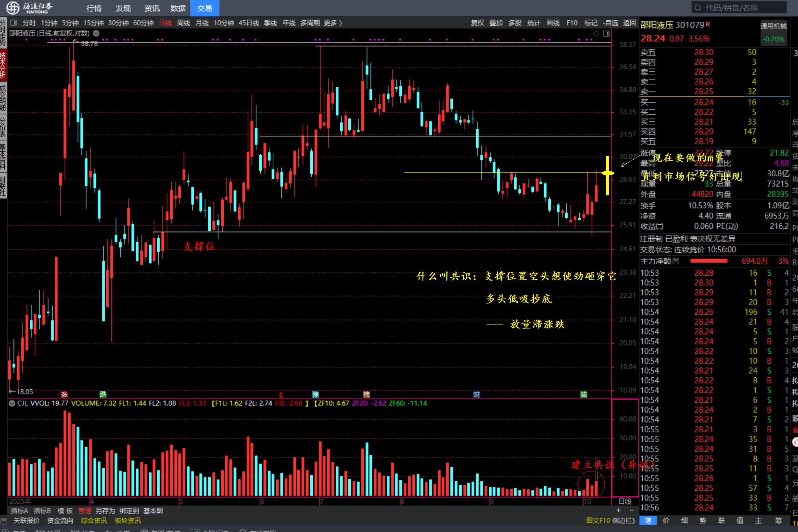Switch to 周线 weekly period tab

click(x=184, y=23)
